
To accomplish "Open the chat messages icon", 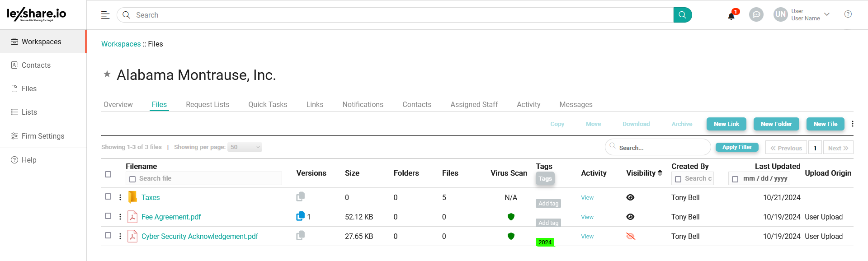I will click(756, 15).
